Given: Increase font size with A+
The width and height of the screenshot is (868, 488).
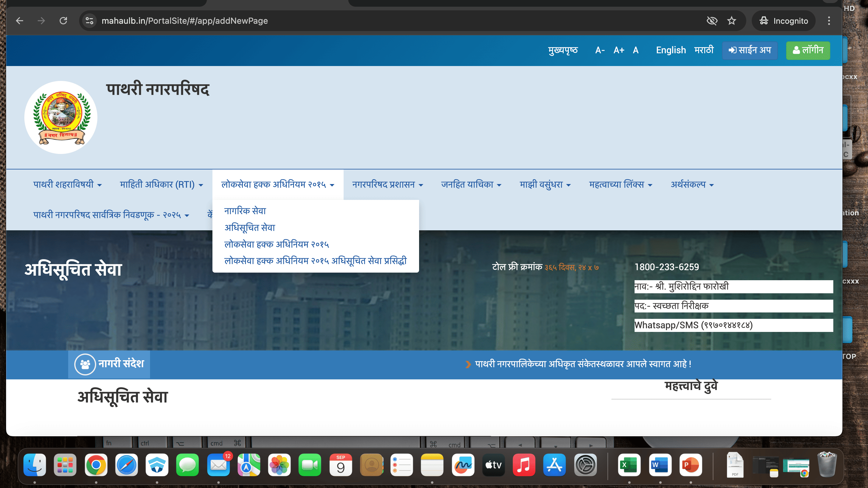Looking at the screenshot, I should click(x=619, y=50).
